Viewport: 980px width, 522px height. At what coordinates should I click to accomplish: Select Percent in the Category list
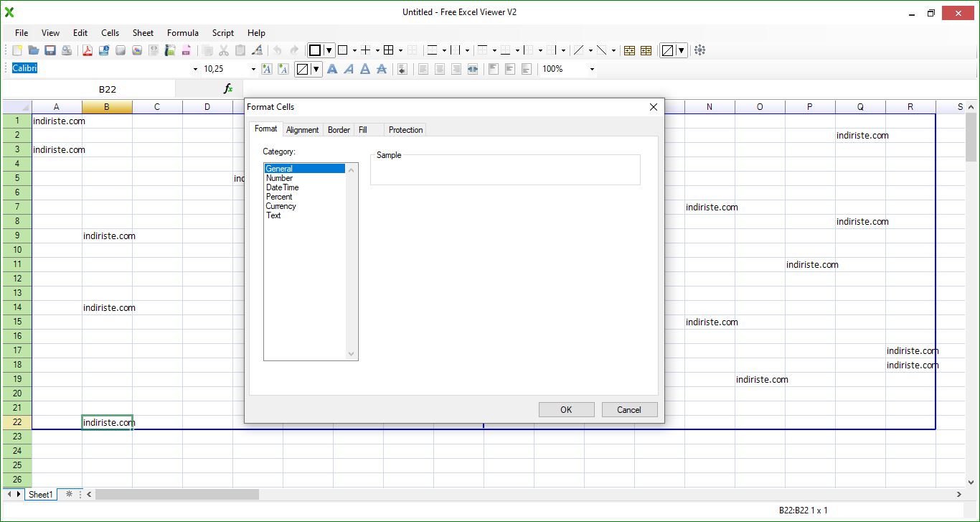coord(305,197)
